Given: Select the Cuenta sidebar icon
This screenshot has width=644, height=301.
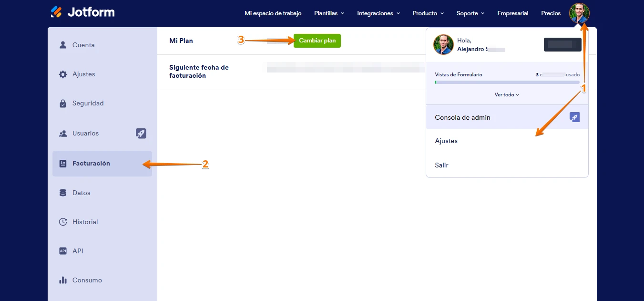Looking at the screenshot, I should click(62, 44).
